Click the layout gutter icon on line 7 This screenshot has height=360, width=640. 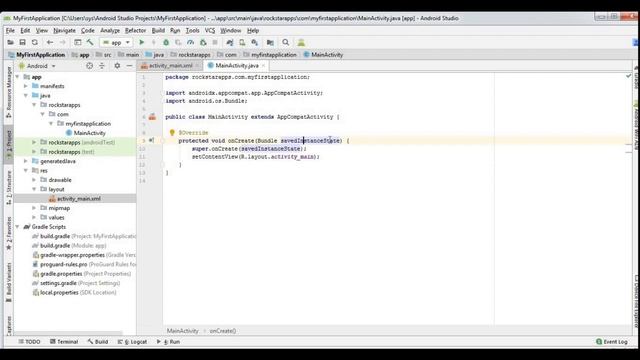[152, 117]
